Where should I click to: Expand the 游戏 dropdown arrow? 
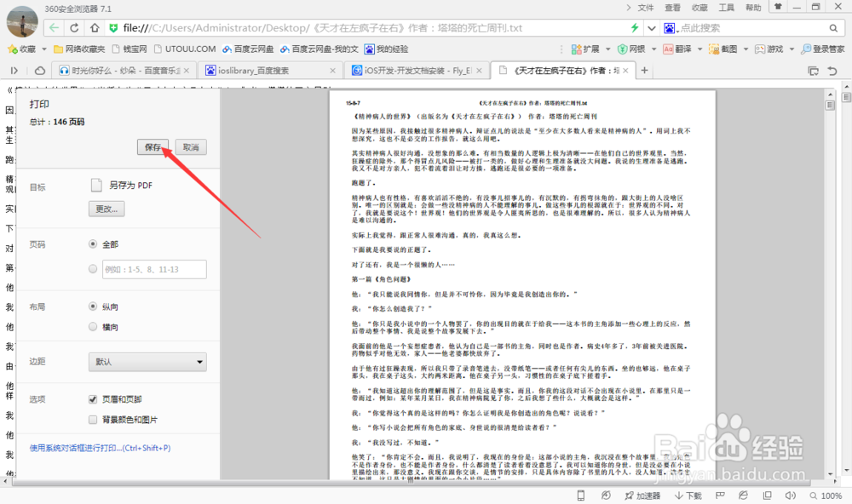tap(792, 49)
